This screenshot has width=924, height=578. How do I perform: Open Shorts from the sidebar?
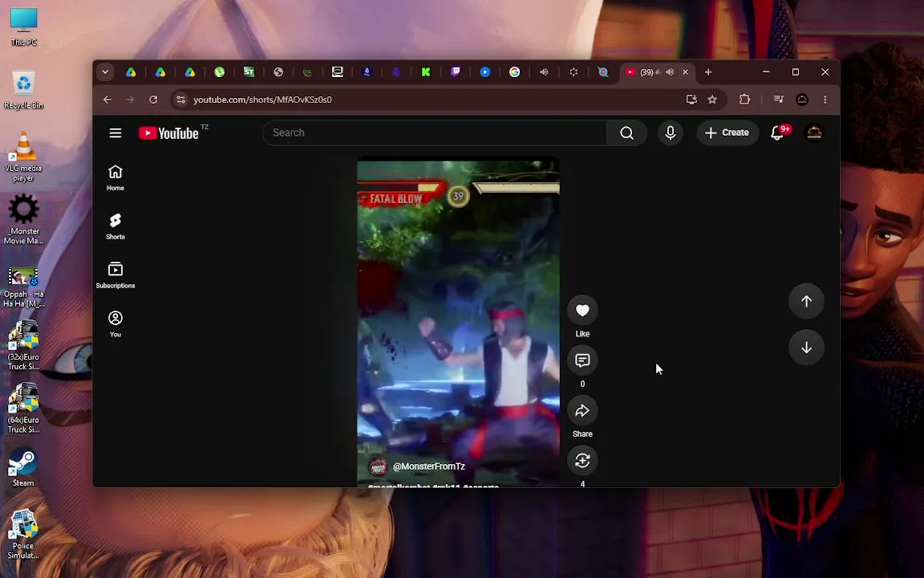point(115,226)
